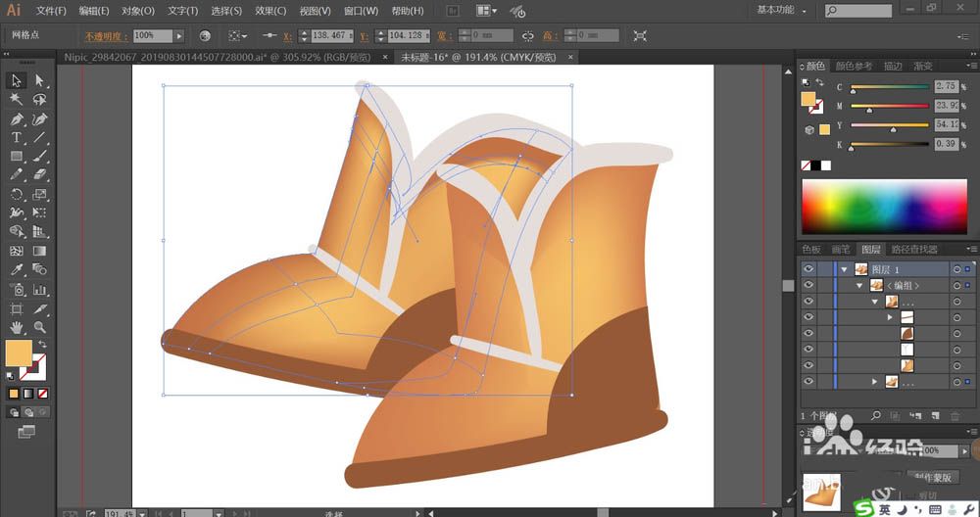The height and width of the screenshot is (517, 980).
Task: Select the Pen tool
Action: (17, 118)
